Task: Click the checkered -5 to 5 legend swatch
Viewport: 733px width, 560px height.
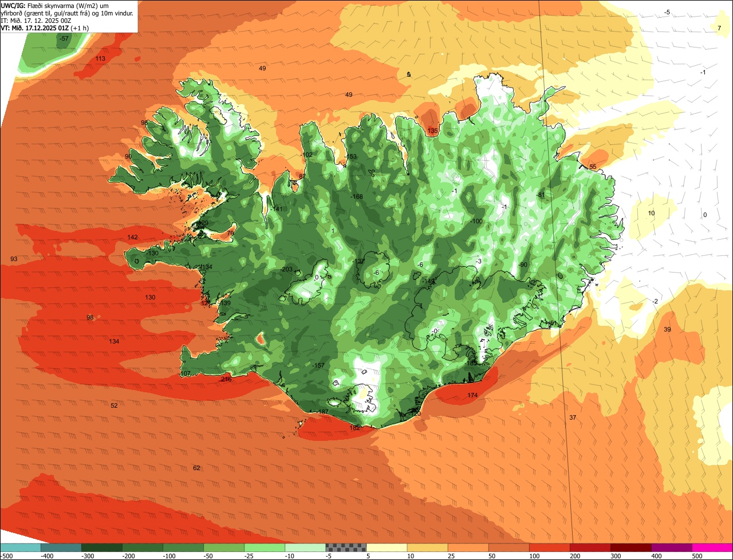Action: point(346,547)
